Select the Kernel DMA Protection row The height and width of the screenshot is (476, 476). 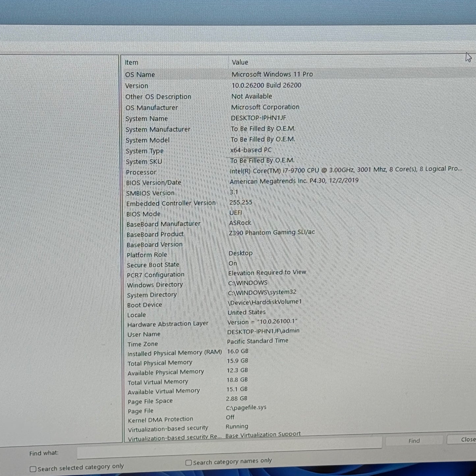160,419
